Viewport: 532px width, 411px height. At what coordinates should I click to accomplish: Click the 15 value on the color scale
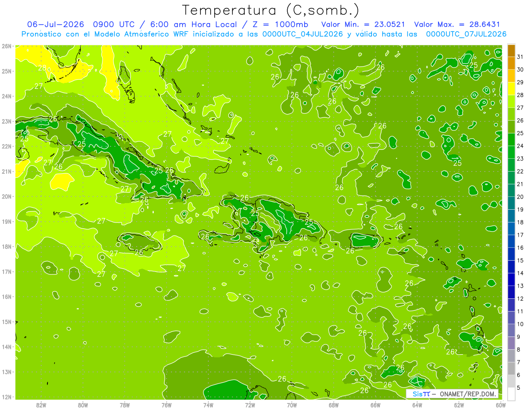tap(520, 261)
